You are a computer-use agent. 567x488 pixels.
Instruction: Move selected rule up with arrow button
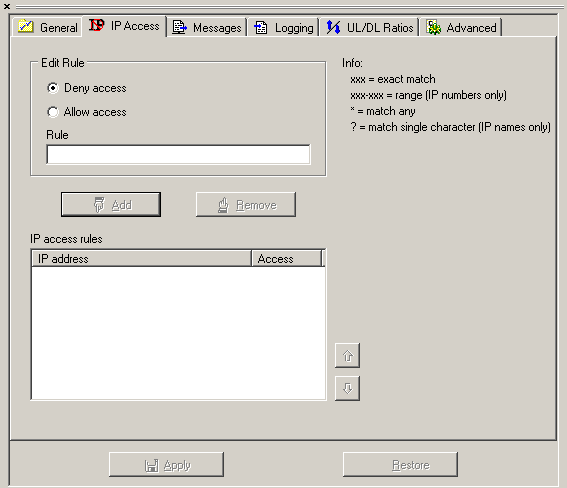point(348,356)
